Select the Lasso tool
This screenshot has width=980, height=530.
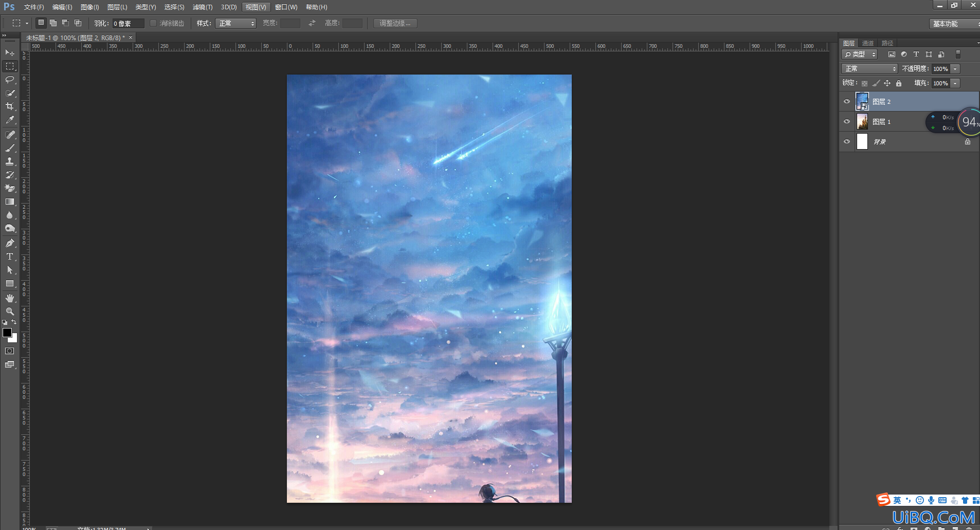(x=10, y=80)
